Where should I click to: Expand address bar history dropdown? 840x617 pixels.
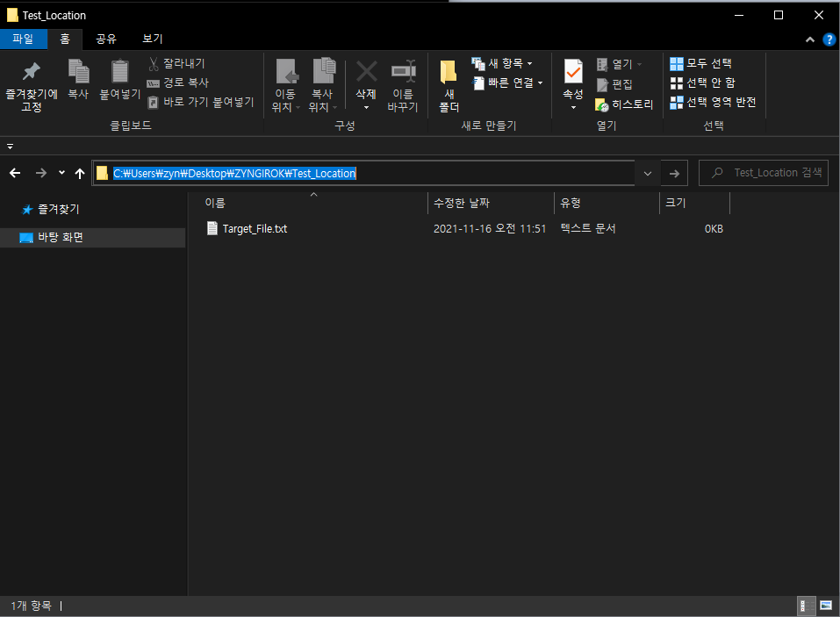pos(648,173)
